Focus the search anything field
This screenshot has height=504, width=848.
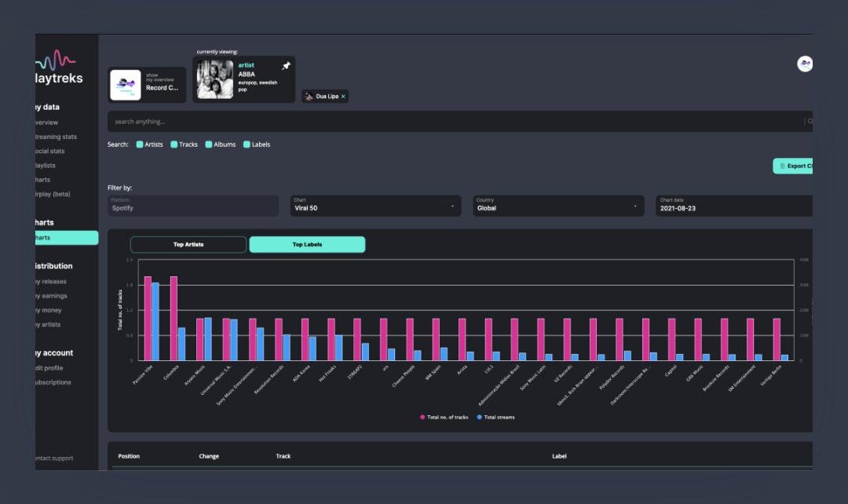pos(459,122)
